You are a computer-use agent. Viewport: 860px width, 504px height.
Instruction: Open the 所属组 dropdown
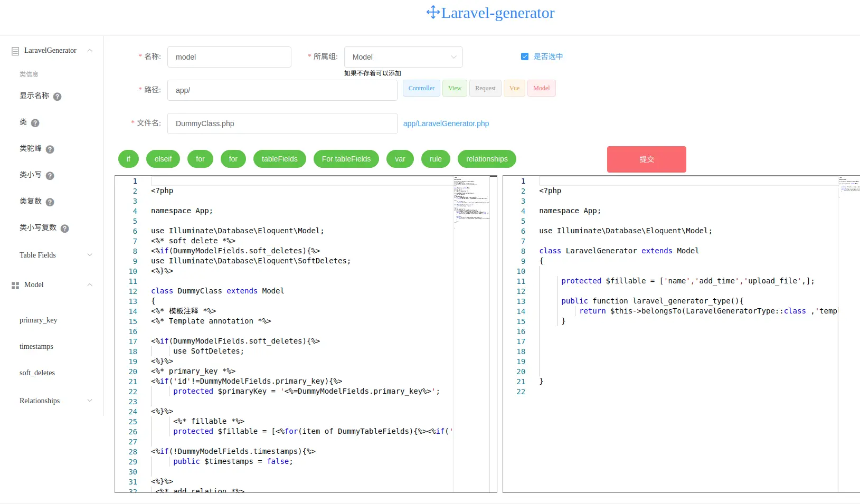tap(403, 56)
